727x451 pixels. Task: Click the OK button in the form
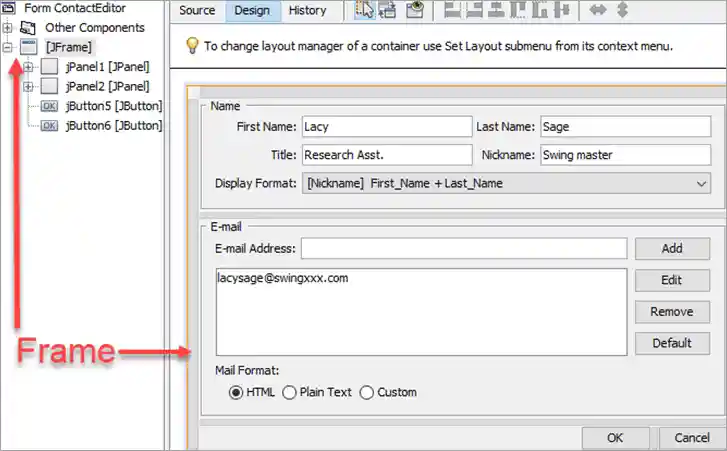click(x=615, y=438)
